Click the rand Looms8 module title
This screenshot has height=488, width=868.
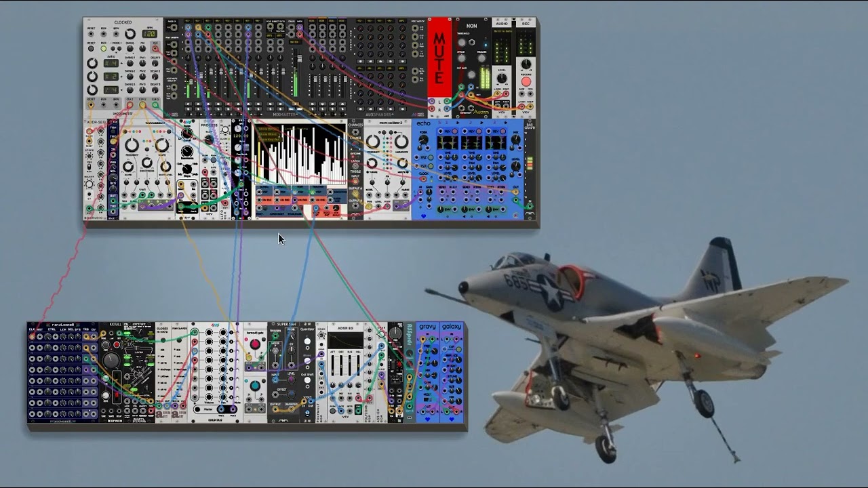pos(63,325)
